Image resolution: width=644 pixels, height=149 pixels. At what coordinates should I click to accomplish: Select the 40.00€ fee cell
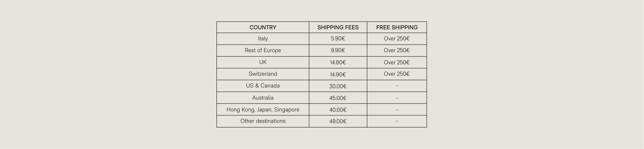[x=338, y=110]
